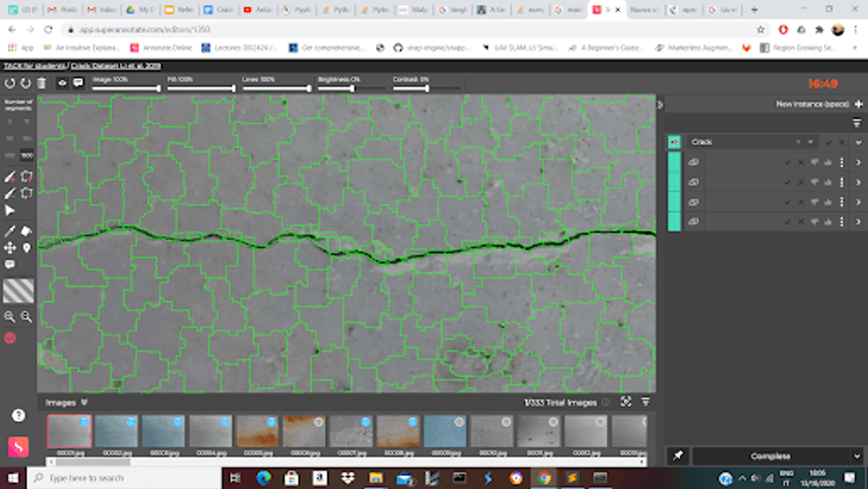Click the fit-to-screen icon above thumbnails
The height and width of the screenshot is (489, 868).
(x=626, y=402)
